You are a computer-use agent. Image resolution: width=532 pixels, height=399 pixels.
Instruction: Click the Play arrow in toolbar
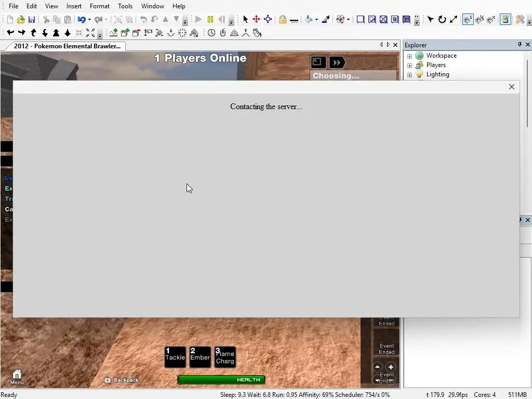pyautogui.click(x=199, y=19)
